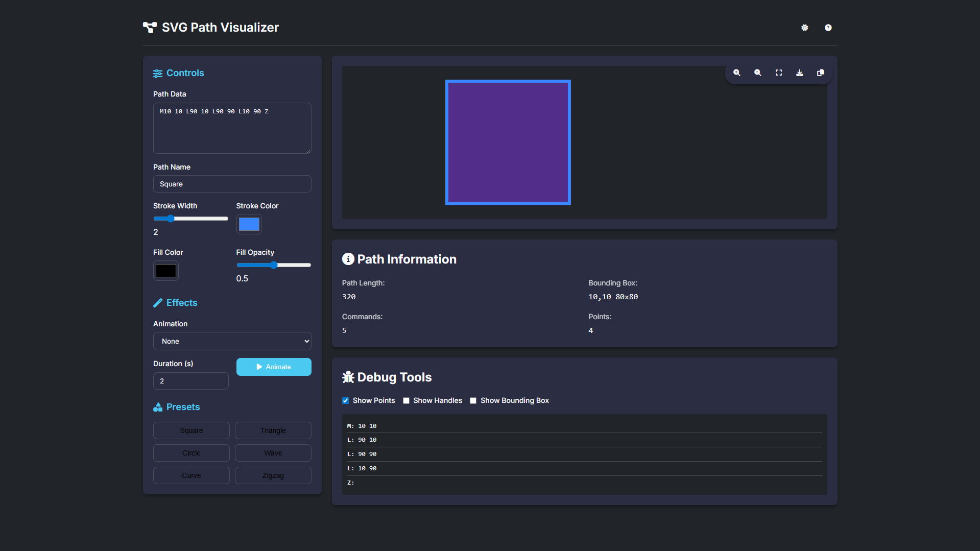Click the purple square in preview

(x=508, y=142)
